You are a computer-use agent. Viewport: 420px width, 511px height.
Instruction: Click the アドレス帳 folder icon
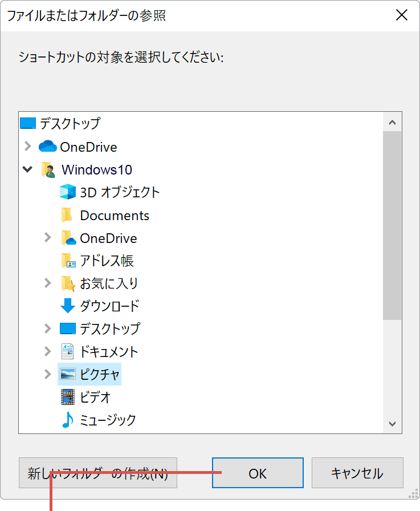click(67, 261)
